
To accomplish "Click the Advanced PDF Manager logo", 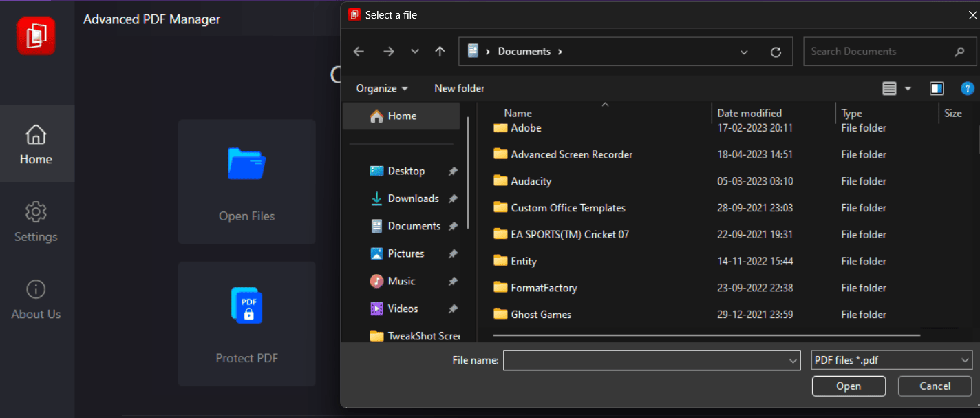I will point(34,35).
